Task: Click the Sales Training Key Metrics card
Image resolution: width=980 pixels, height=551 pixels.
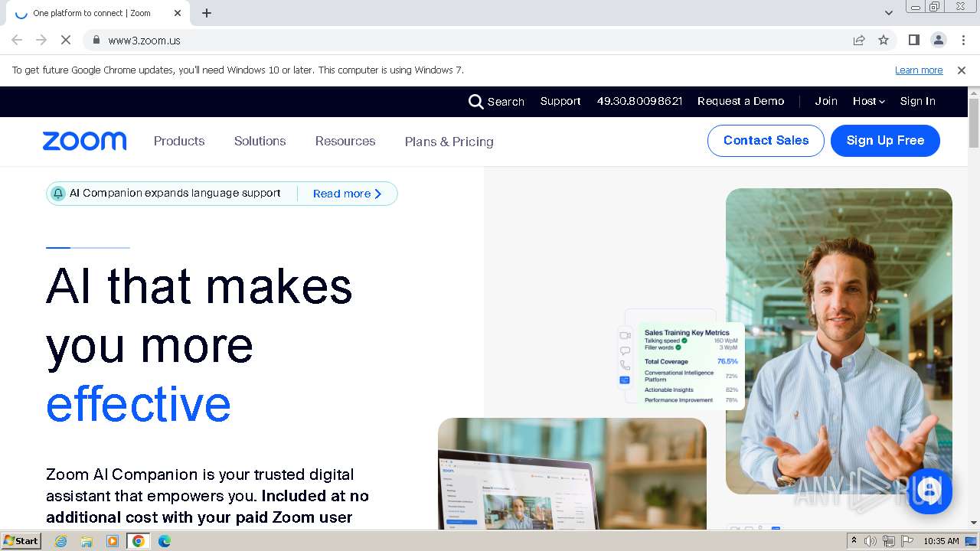Action: tap(691, 366)
